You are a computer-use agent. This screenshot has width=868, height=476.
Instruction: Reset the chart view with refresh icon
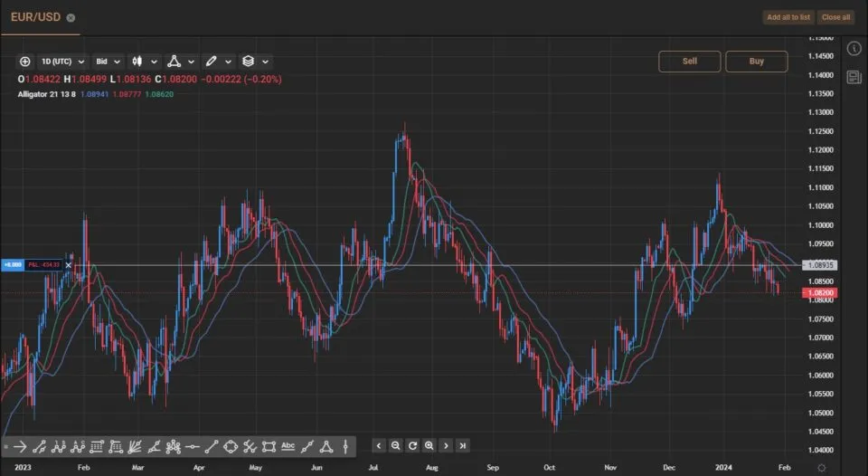412,445
